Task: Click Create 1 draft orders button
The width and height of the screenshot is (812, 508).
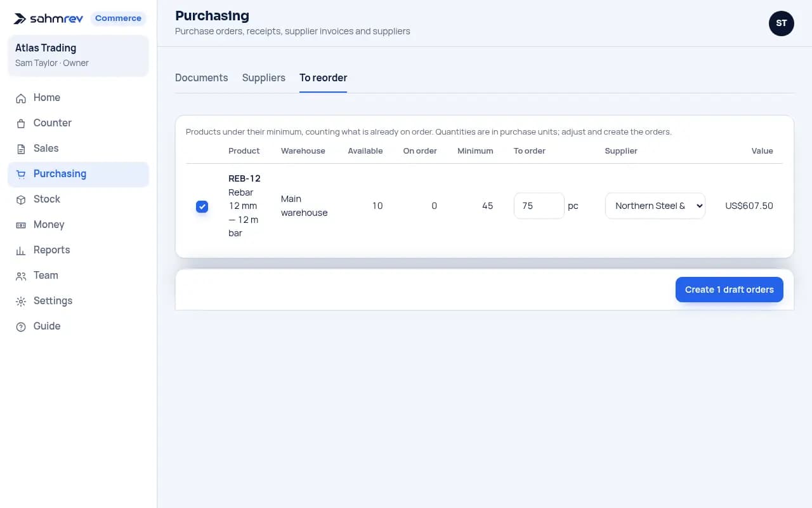Action: point(730,290)
